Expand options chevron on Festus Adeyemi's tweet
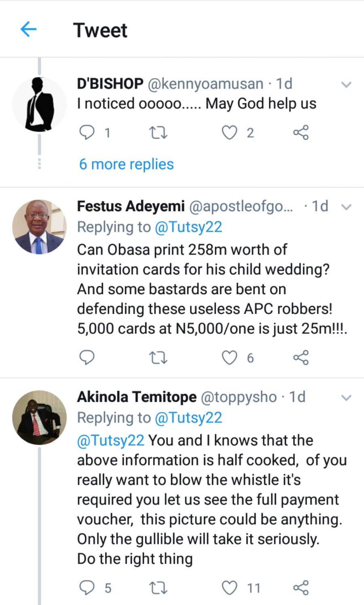This screenshot has height=605, width=364. click(346, 207)
